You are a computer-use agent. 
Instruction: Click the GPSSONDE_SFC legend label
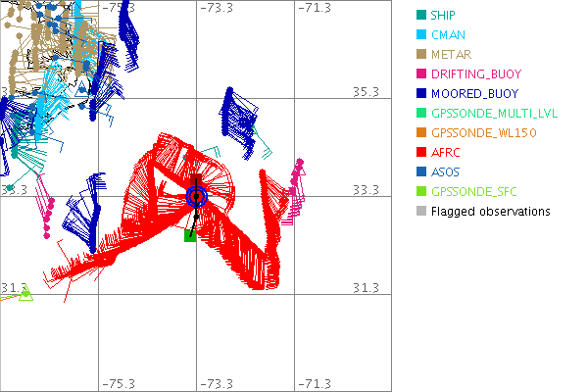[x=475, y=191]
